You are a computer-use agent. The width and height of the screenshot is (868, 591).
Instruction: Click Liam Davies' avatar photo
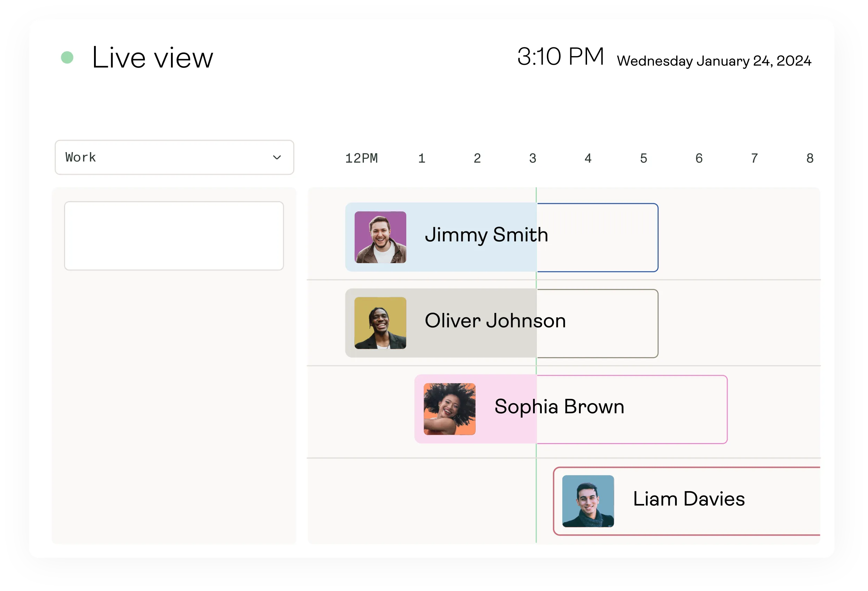tap(588, 502)
